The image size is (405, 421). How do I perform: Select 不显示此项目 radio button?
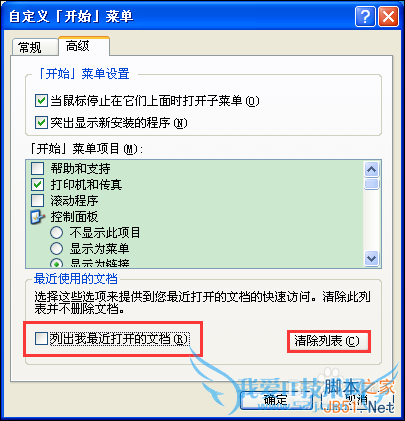[x=56, y=232]
